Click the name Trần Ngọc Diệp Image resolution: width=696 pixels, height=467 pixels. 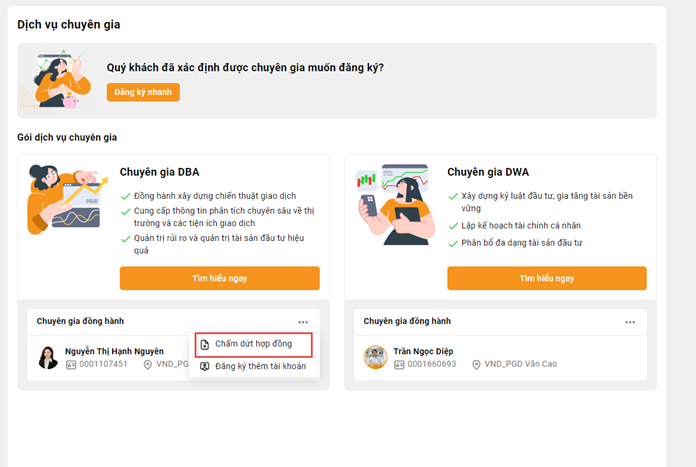[x=423, y=351]
